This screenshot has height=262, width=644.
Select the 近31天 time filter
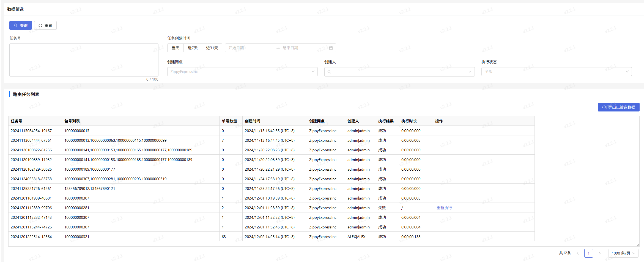coord(212,48)
